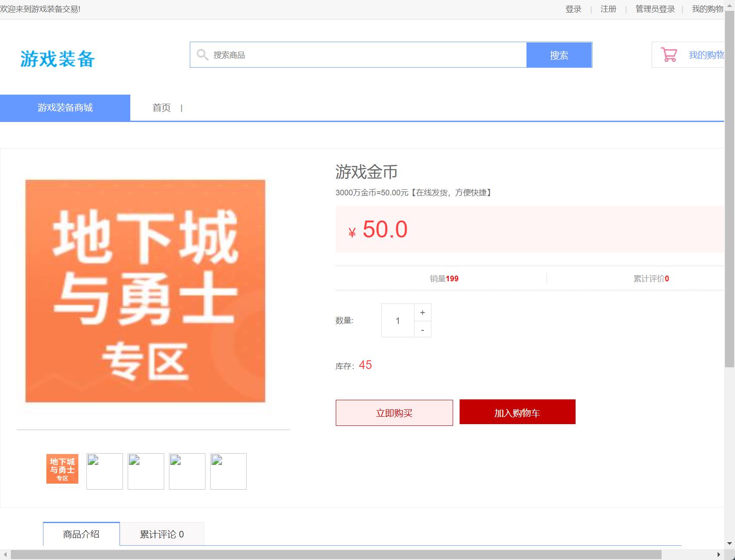The width and height of the screenshot is (735, 560).
Task: Open the 管理员登录 link
Action: point(654,9)
